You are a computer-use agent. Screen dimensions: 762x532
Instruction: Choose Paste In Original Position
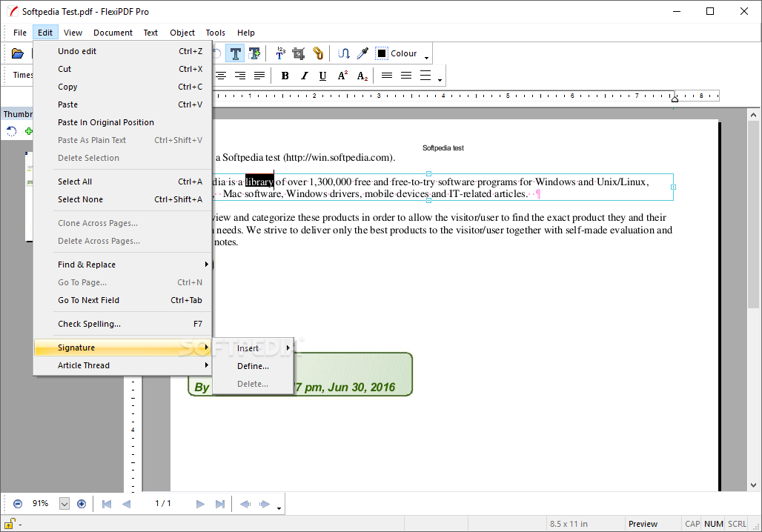click(122, 122)
